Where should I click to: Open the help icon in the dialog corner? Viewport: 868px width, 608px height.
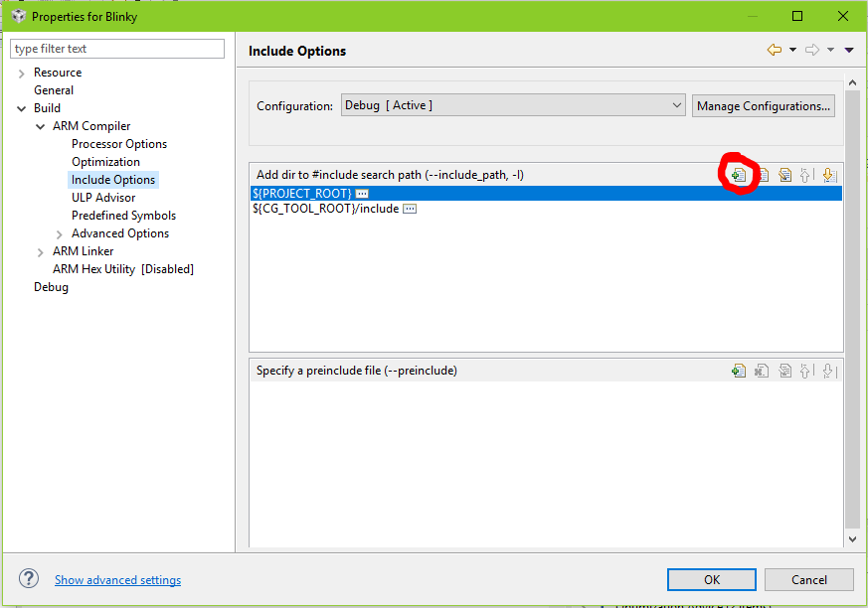[29, 579]
